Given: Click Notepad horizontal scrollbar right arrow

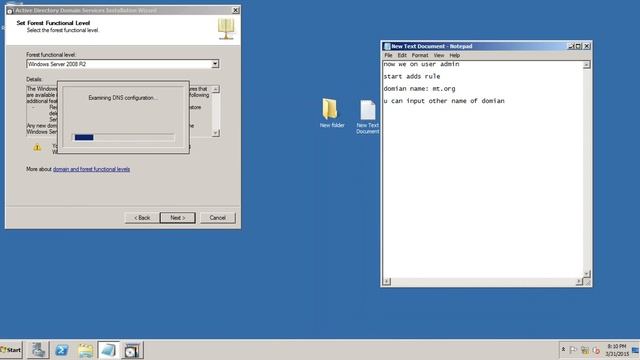Looking at the screenshot, I should point(579,282).
